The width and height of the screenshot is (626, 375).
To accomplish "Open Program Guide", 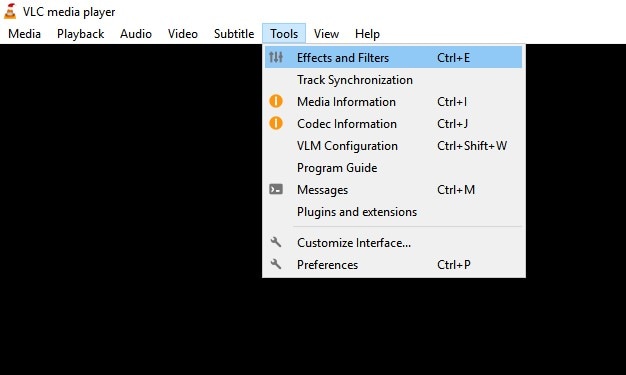I will click(x=393, y=167).
